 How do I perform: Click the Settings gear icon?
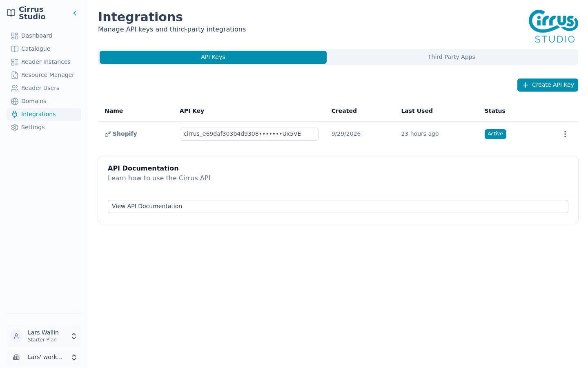point(15,128)
